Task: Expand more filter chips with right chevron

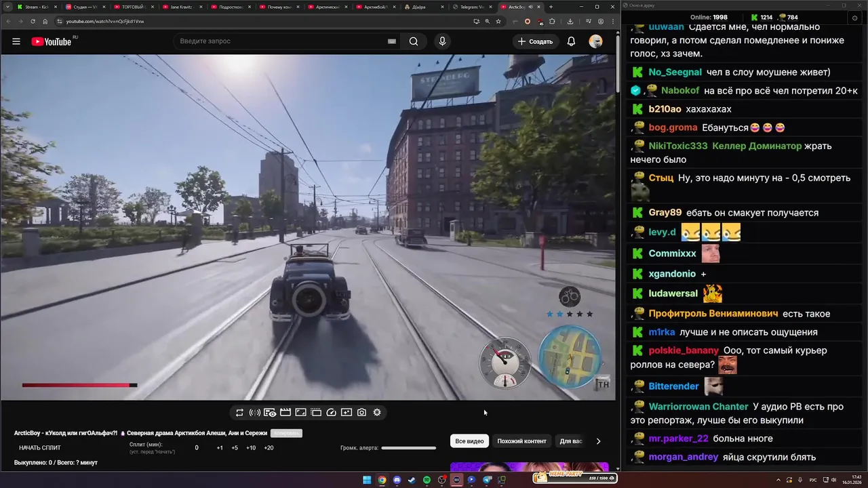Action: (598, 441)
